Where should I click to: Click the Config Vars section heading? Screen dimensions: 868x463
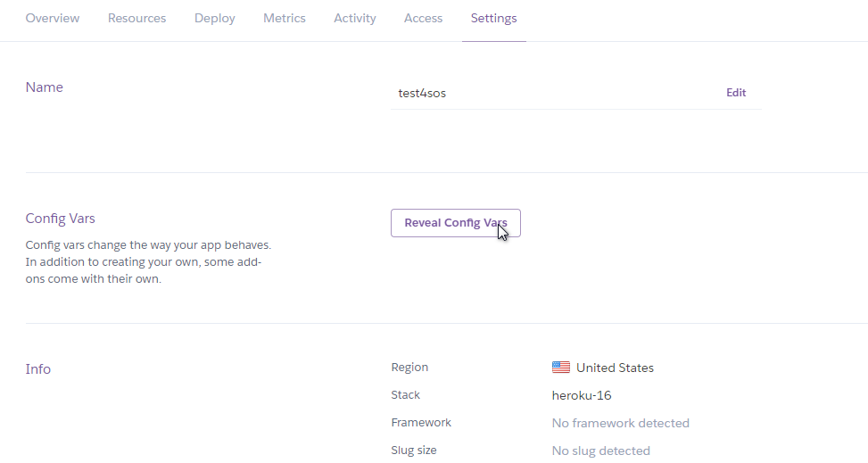coord(61,219)
